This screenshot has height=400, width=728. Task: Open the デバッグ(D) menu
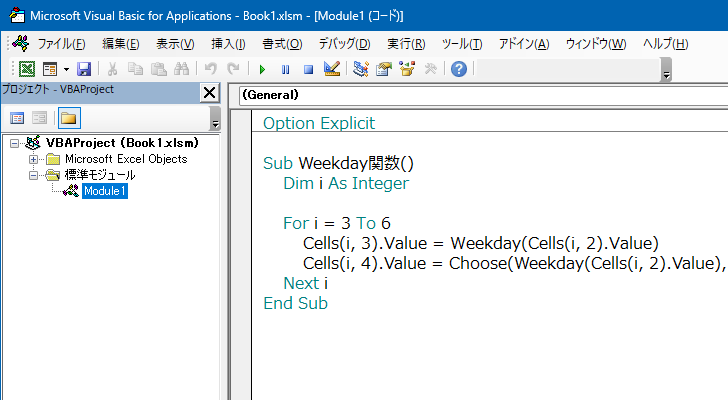point(344,44)
